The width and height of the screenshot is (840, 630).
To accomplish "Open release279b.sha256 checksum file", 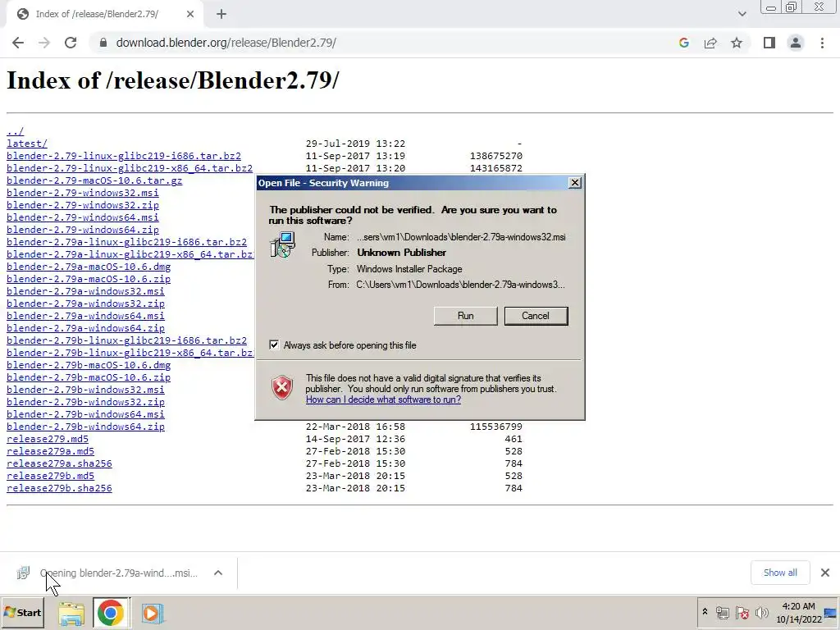I will [x=59, y=489].
